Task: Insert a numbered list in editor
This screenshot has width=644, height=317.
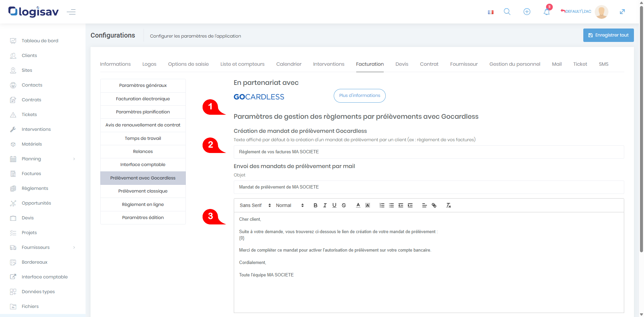Action: [382, 205]
